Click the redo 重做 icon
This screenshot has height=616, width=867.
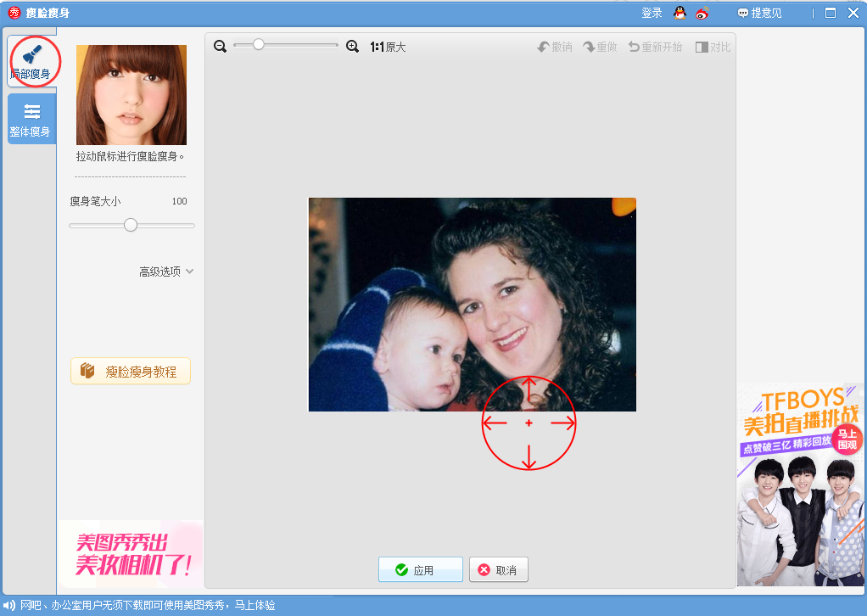coord(601,47)
